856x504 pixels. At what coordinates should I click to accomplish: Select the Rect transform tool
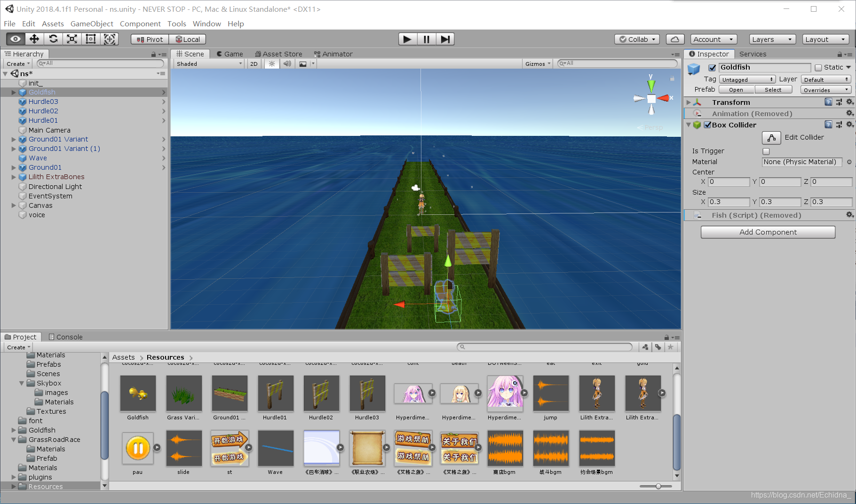[91, 39]
